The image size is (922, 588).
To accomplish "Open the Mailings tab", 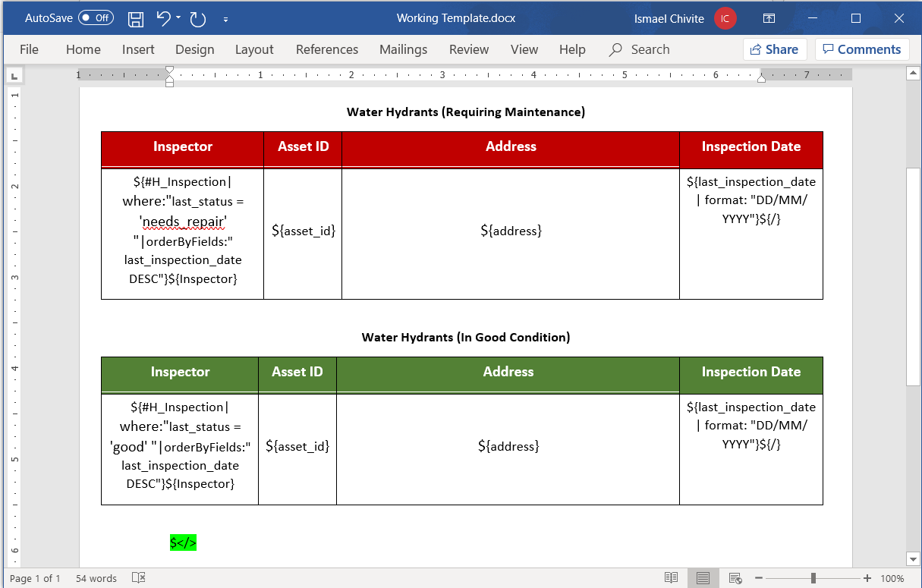I will tap(403, 49).
